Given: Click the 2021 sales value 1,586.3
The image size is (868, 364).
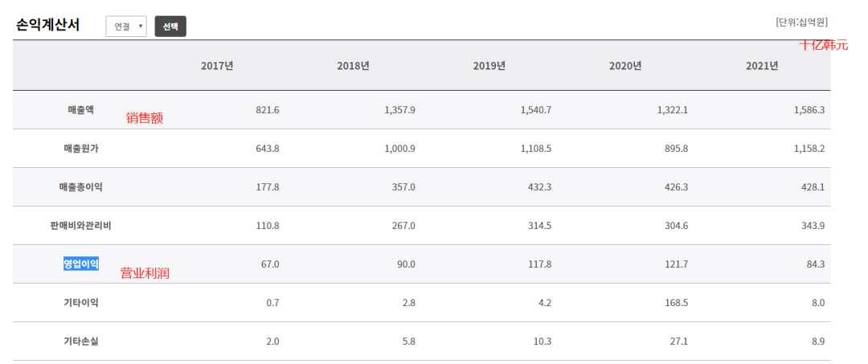Looking at the screenshot, I should 809,109.
